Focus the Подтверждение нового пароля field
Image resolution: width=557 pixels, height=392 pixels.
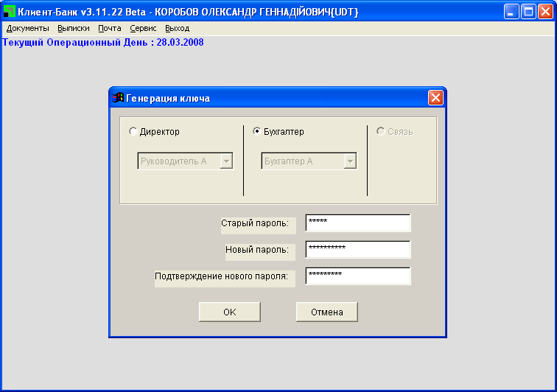358,276
